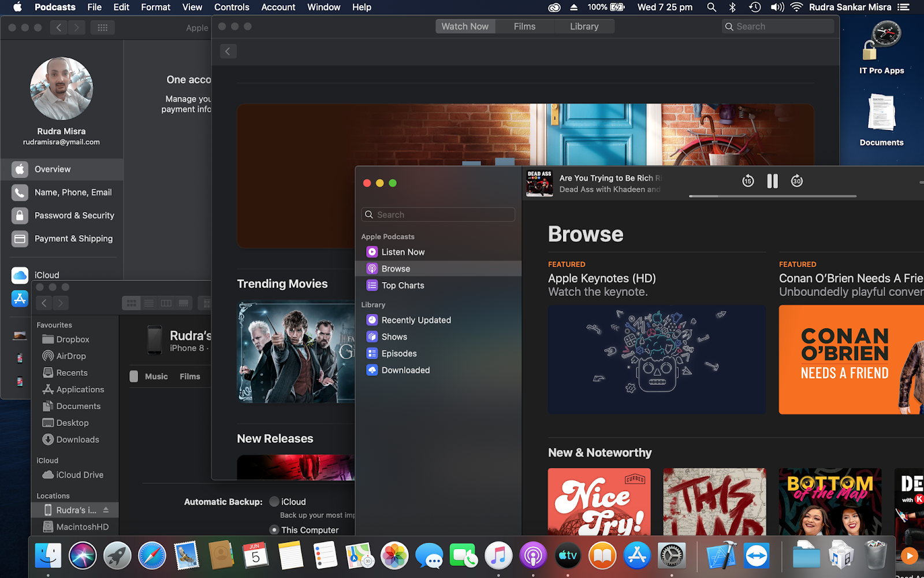The width and height of the screenshot is (924, 578).
Task: Open Time Machine menu bar icon
Action: (x=755, y=7)
